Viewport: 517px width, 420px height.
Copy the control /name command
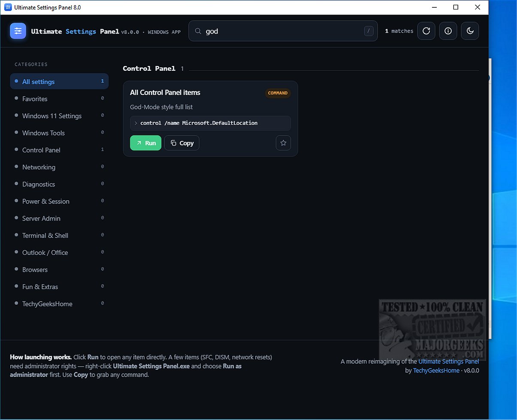(181, 143)
